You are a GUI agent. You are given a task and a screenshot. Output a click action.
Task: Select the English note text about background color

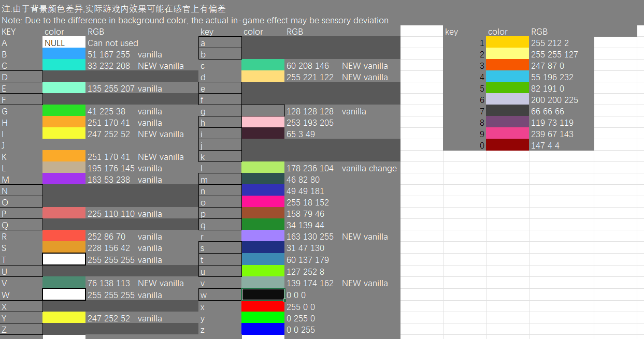(x=195, y=20)
